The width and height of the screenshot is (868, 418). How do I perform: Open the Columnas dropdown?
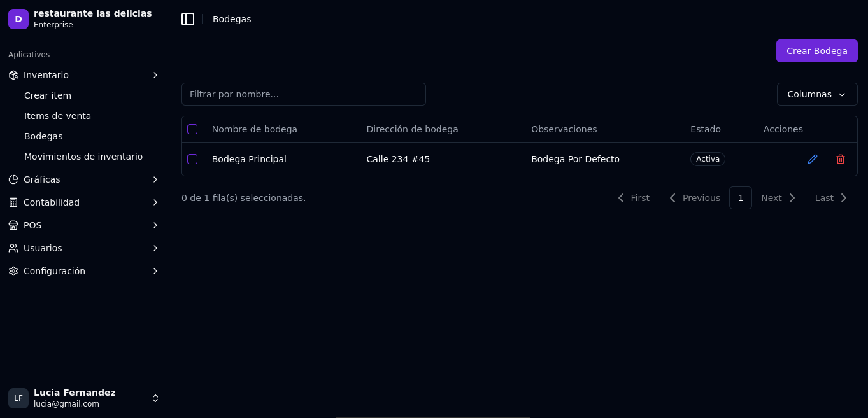[x=816, y=94]
